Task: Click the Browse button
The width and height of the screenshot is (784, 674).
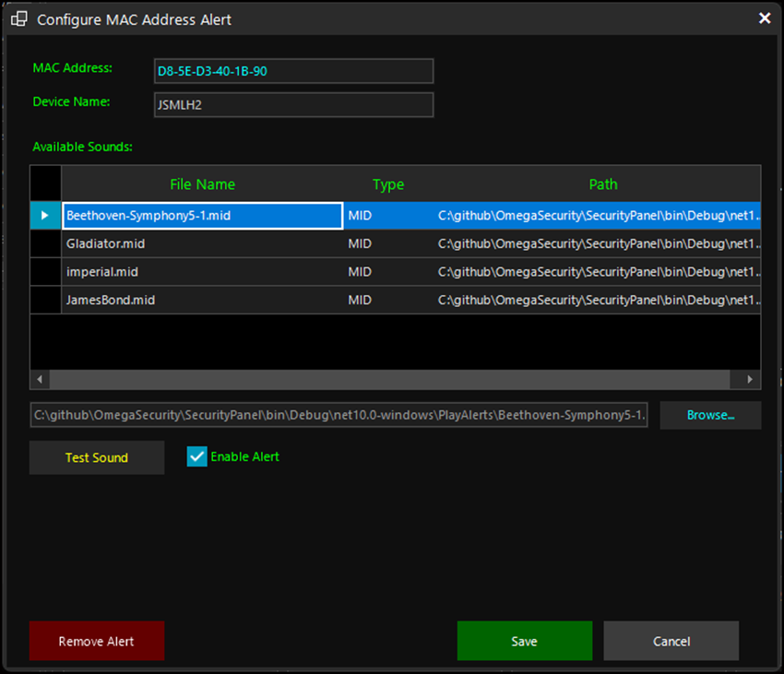Action: point(710,415)
